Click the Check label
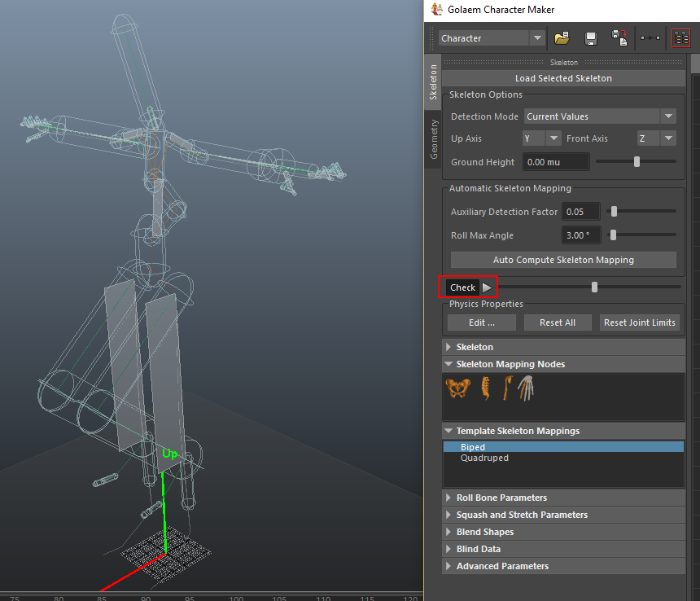The image size is (700, 601). coord(462,287)
